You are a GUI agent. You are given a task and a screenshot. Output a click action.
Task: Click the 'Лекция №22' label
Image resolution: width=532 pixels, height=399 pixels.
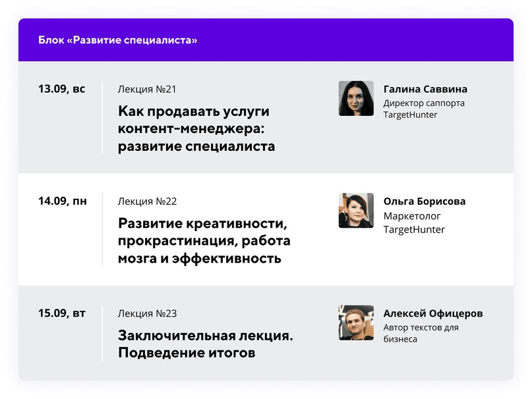[147, 201]
